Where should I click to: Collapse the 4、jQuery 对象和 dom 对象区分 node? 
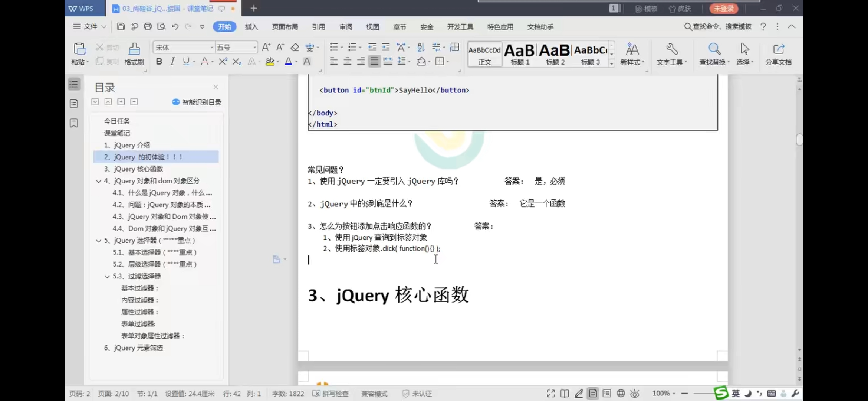[x=99, y=181]
